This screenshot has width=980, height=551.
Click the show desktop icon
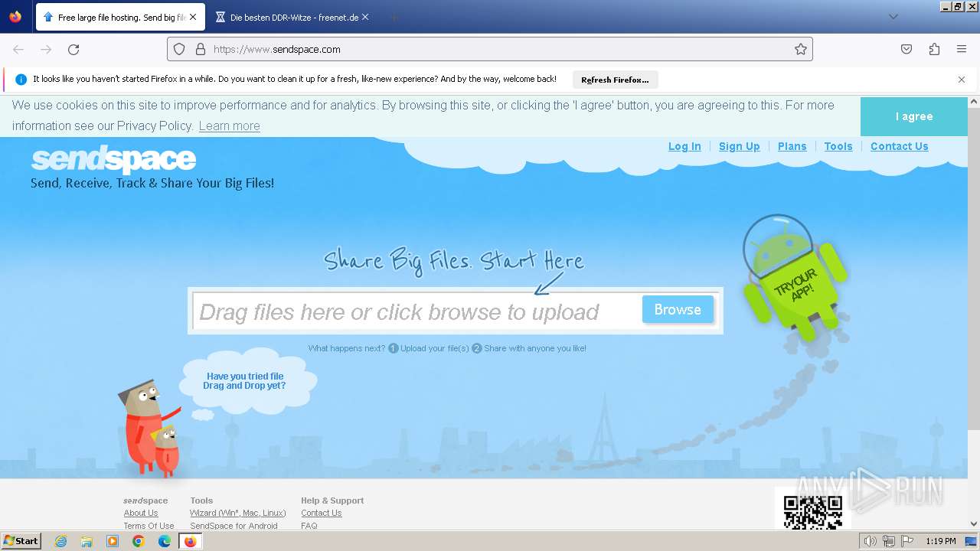[972, 541]
